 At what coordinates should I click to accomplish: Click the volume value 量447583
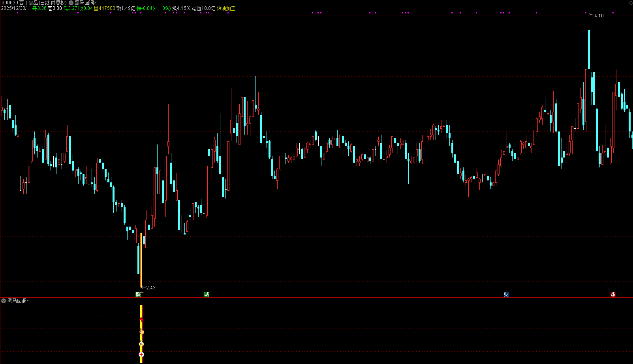point(105,8)
